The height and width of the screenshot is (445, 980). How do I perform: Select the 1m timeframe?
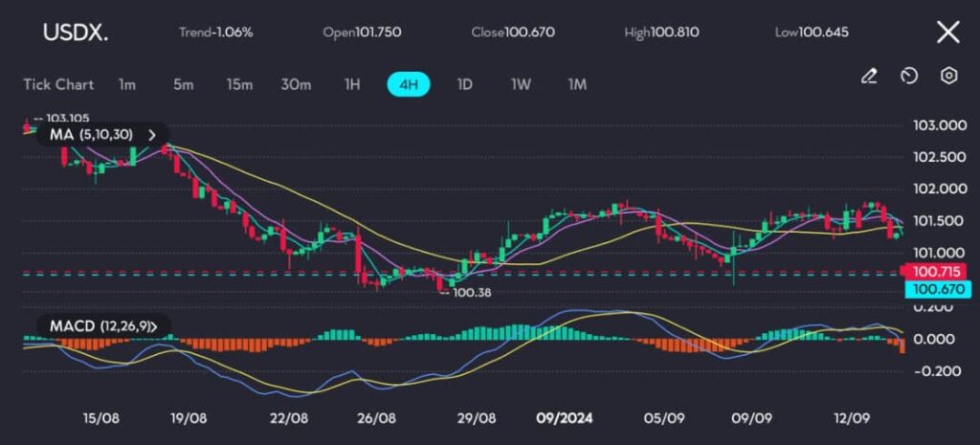pyautogui.click(x=126, y=84)
